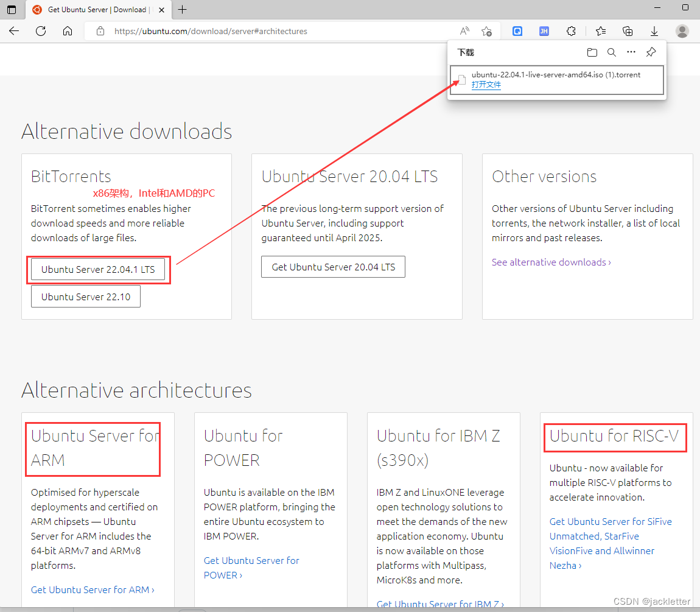700x612 pixels.
Task: Follow the See alternative downloads link
Action: point(551,262)
